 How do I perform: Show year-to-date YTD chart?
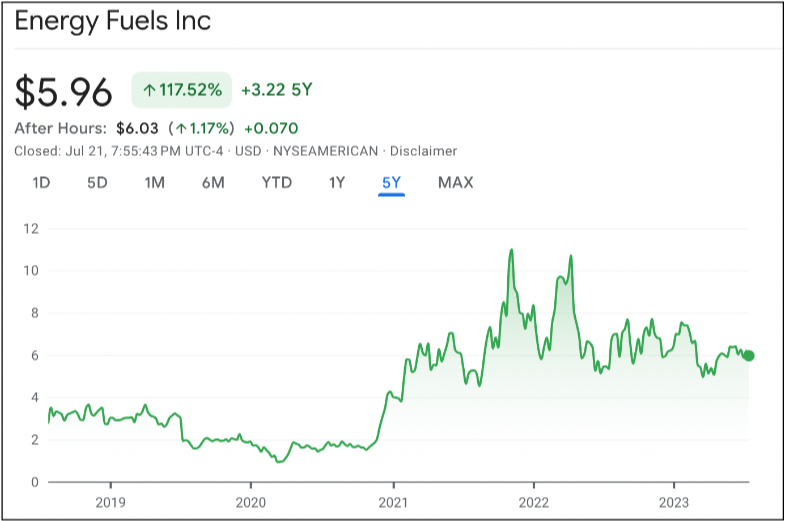(x=277, y=183)
